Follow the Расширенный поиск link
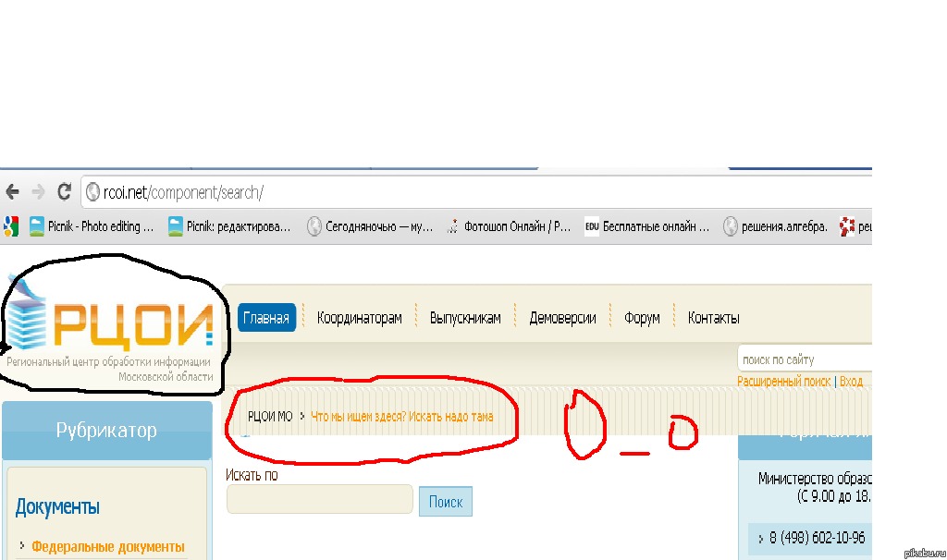Screen dimensions: 947x560 pyautogui.click(x=784, y=382)
